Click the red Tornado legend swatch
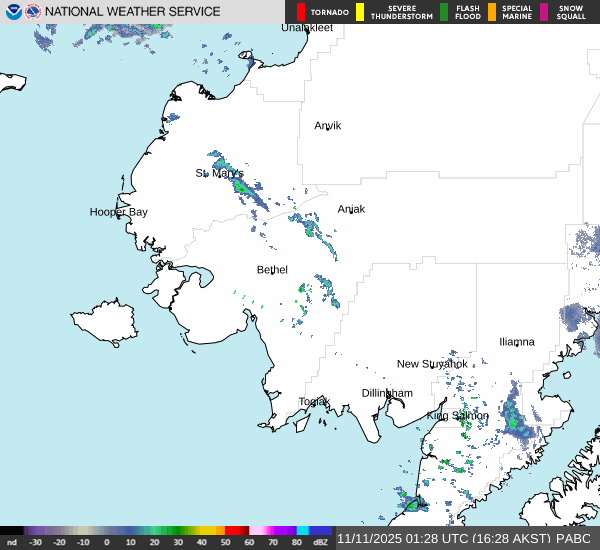Image resolution: width=600 pixels, height=550 pixels. pos(300,12)
